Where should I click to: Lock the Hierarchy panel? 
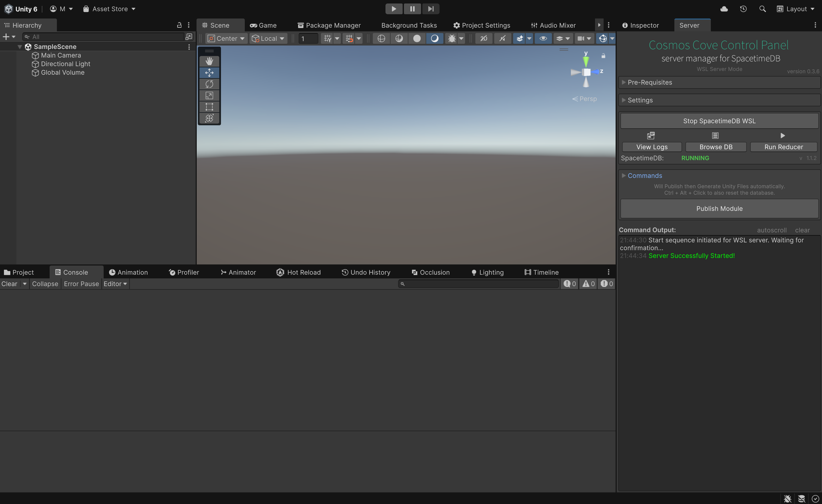179,25
